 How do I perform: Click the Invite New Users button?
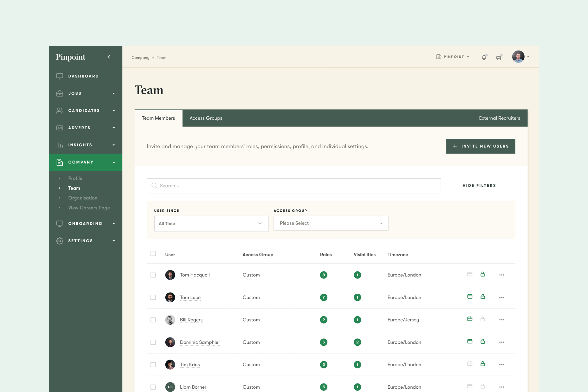click(x=481, y=146)
